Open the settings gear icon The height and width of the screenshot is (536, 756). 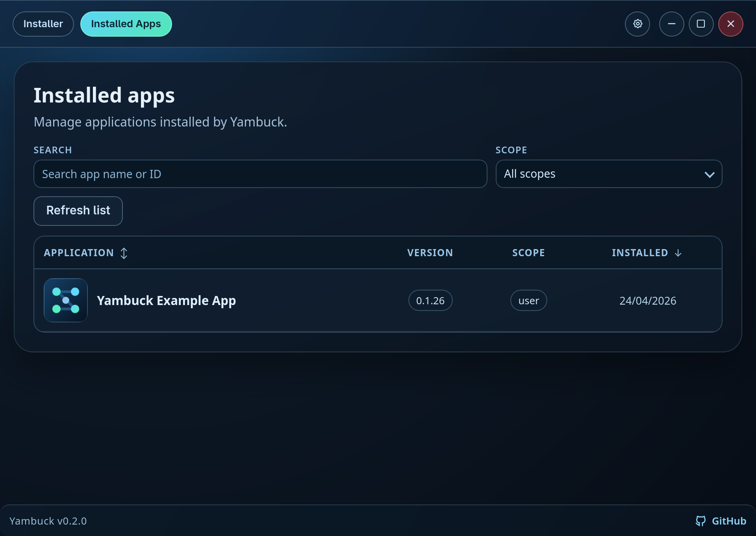(x=637, y=24)
